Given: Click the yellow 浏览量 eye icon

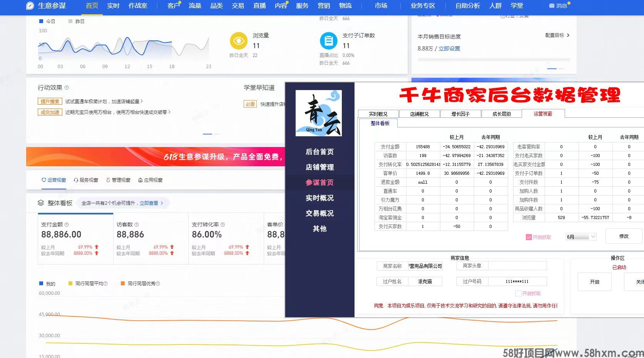Looking at the screenshot, I should tap(239, 41).
